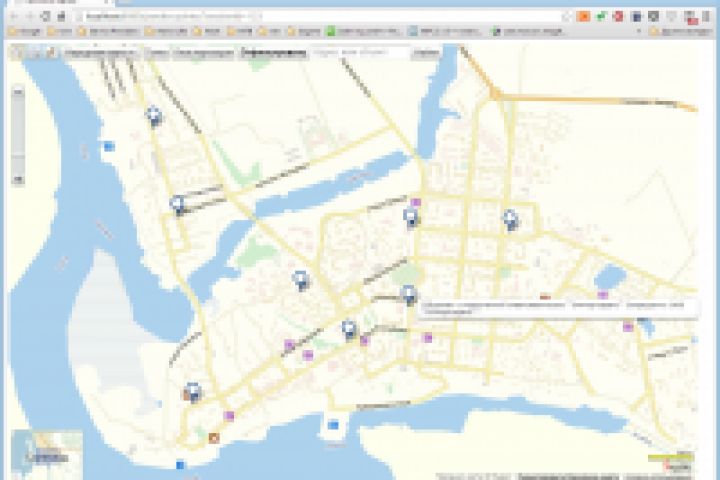Screen dimensions: 720x480
Task: Select the ruler tool icon in map toolbar
Action: coord(51,52)
